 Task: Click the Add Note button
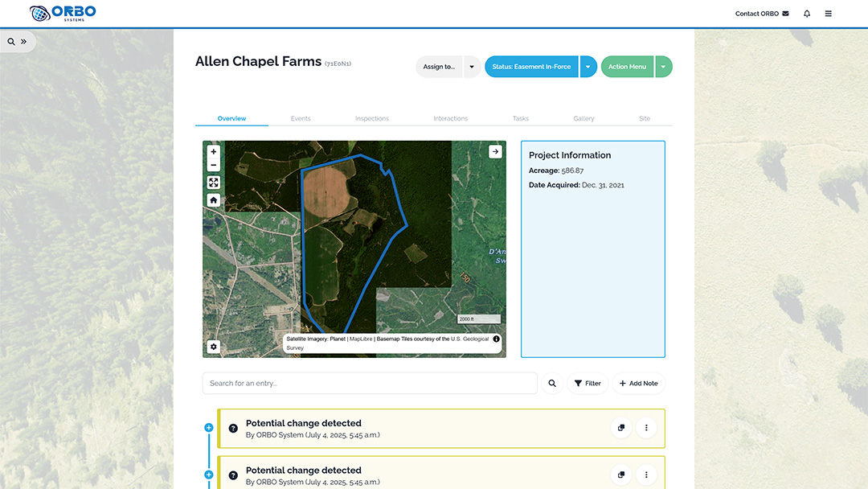(639, 384)
